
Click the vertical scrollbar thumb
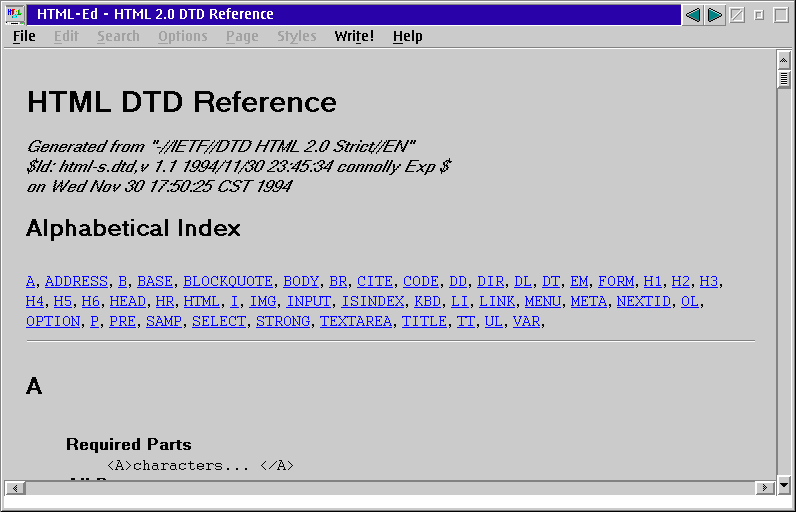pos(784,78)
